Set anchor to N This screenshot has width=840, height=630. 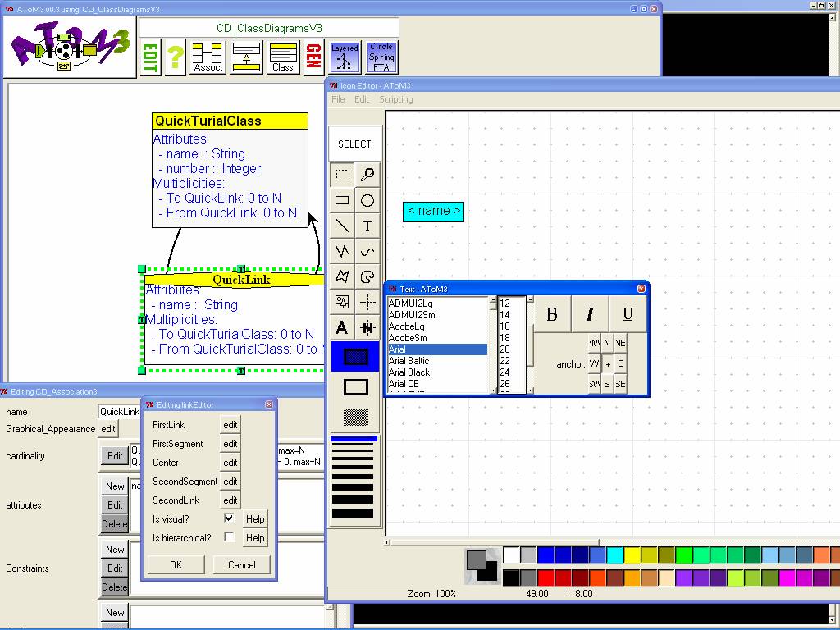pyautogui.click(x=607, y=343)
